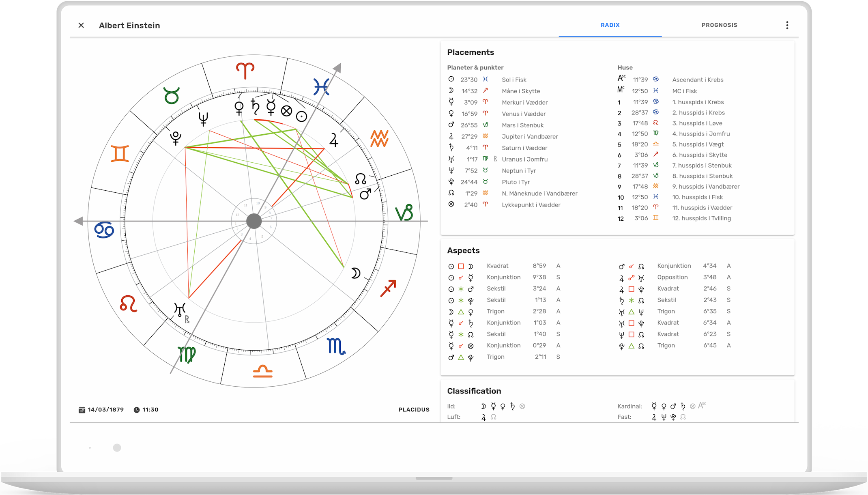
Task: Select the Cancer glyph on the zodiac wheel
Action: point(104,230)
